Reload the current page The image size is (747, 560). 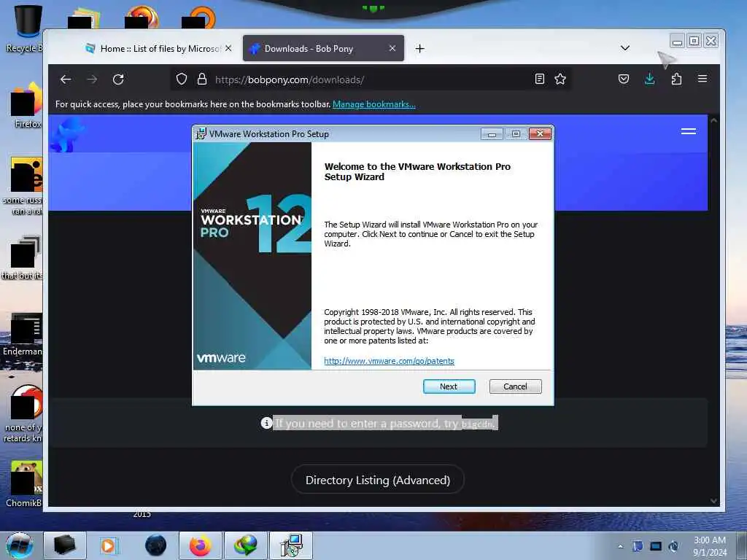[x=118, y=79]
